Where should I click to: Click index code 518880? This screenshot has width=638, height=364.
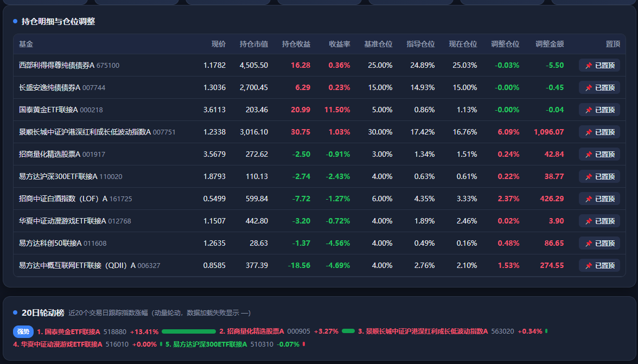115,332
